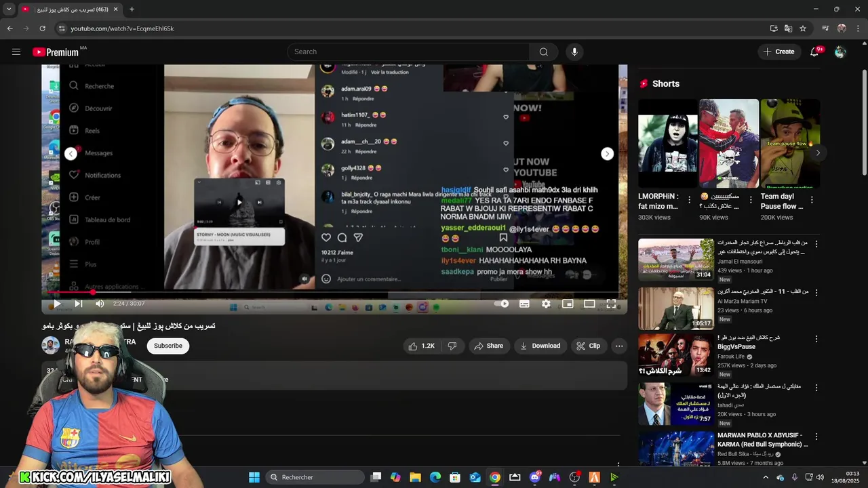Skip to the next video
The width and height of the screenshot is (868, 488).
coord(78,304)
